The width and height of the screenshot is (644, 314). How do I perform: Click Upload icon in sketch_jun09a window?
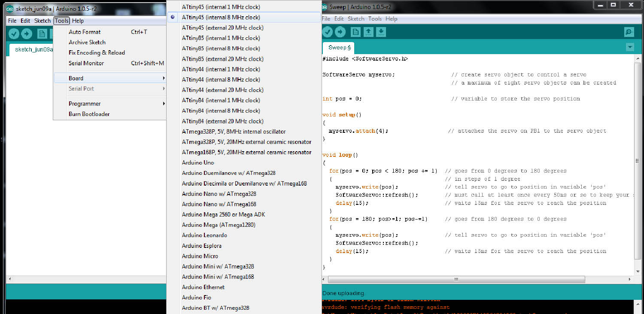[x=27, y=34]
